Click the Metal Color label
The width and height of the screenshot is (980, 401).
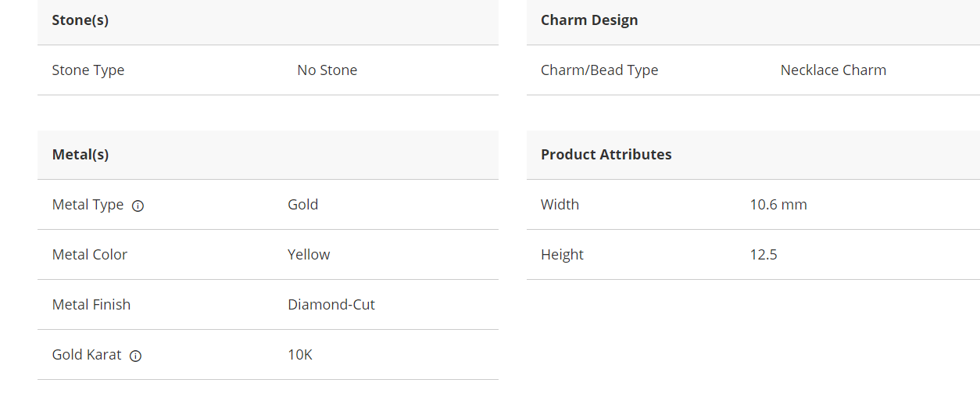click(x=90, y=255)
